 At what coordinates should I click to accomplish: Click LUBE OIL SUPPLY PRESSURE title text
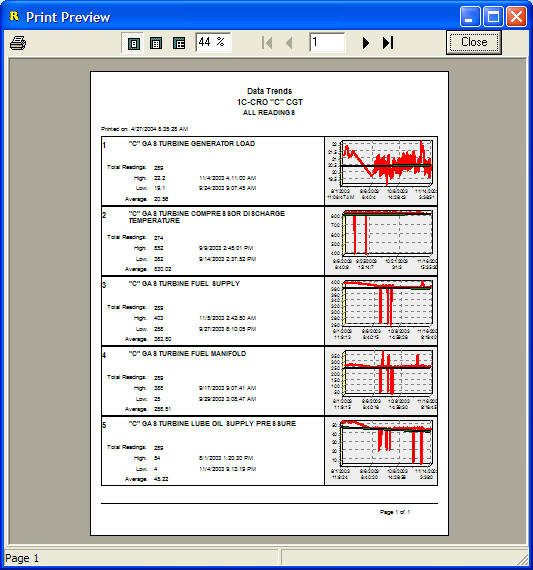[x=212, y=424]
